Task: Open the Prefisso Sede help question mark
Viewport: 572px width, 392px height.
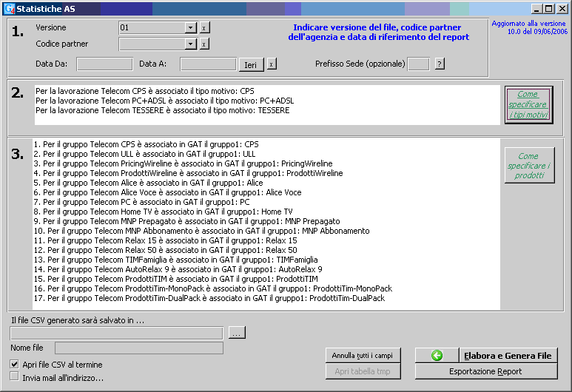Action: 440,64
